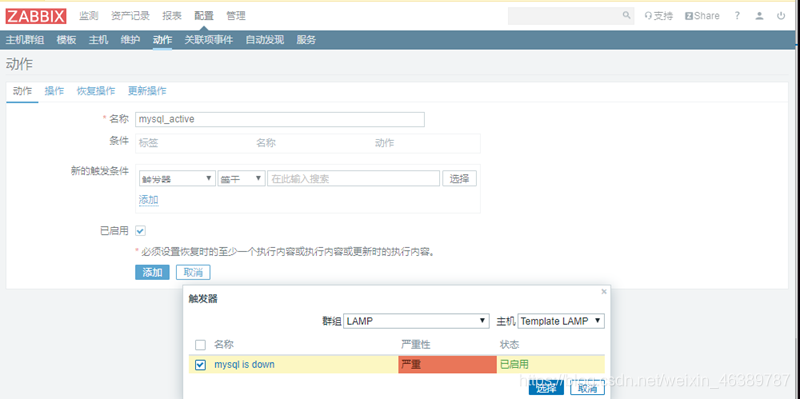Open the 主机 Template LAMP dropdown

[x=561, y=321]
